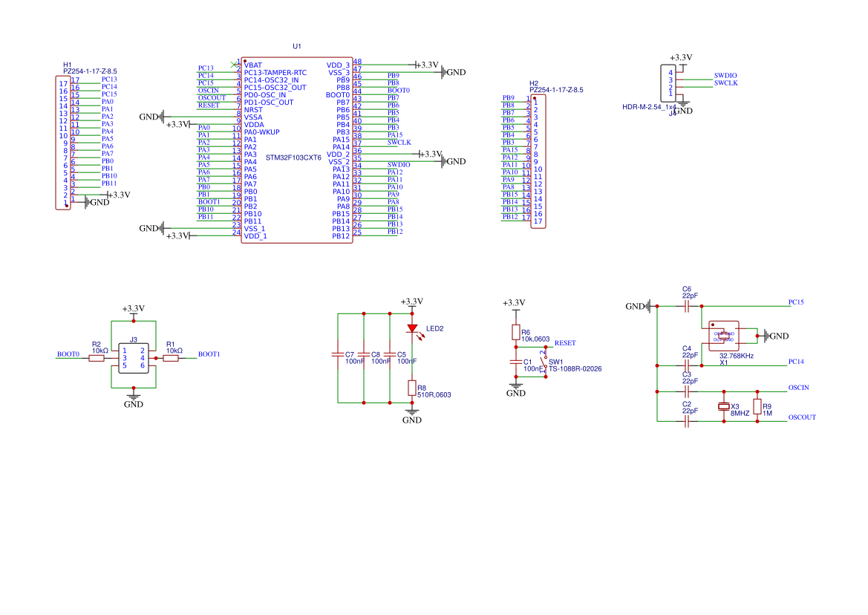This screenshot has height=615, width=868.
Task: Click the 10k,0603 value label
Action: tap(535, 339)
